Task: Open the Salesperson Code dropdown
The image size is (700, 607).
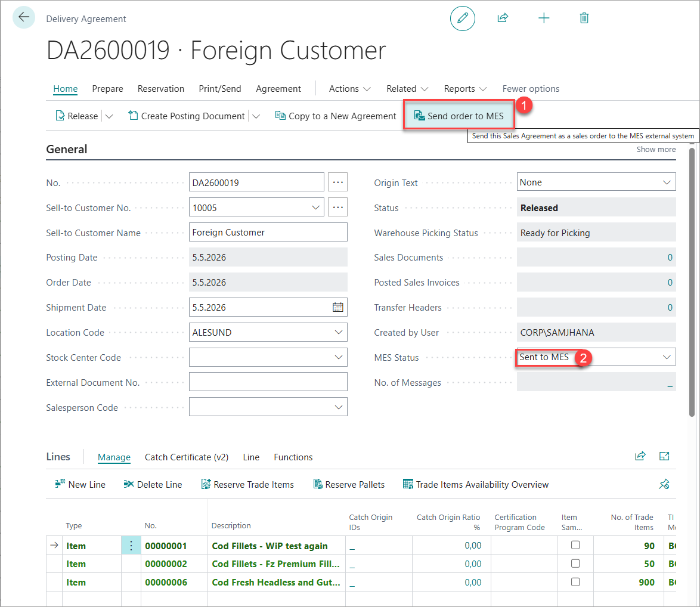Action: (339, 407)
